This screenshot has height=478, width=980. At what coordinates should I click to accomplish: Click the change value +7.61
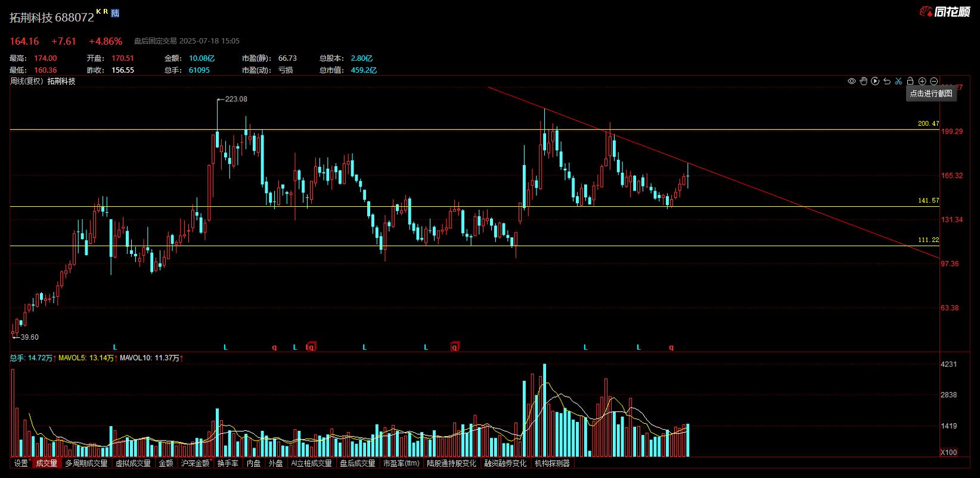pos(64,41)
